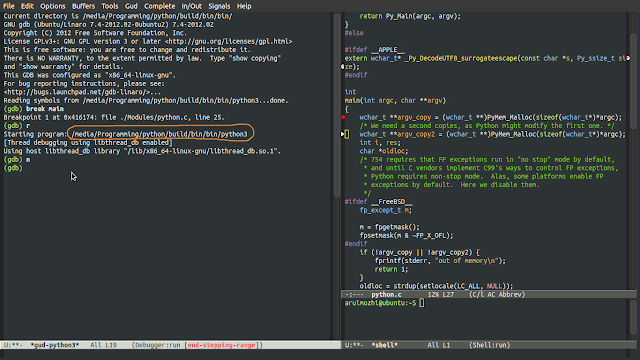The width and height of the screenshot is (640, 360).
Task: Click the *shell* buffer name in mode line
Action: (384, 345)
